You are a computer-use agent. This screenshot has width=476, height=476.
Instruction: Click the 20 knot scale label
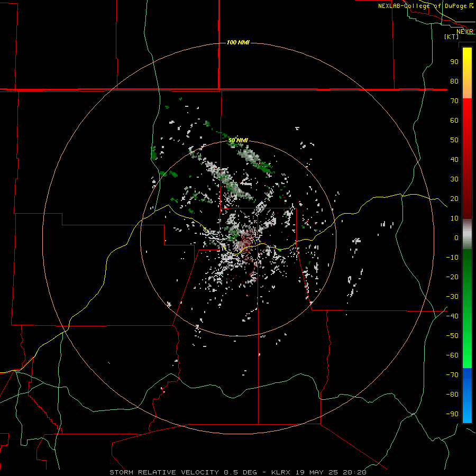tap(454, 199)
